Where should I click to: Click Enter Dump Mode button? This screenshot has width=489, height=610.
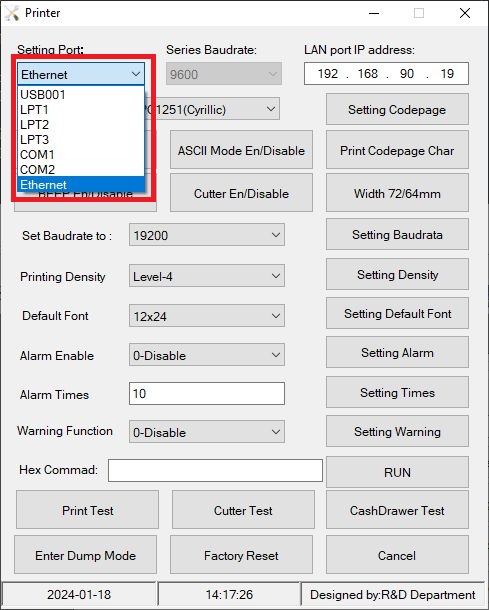pos(86,555)
